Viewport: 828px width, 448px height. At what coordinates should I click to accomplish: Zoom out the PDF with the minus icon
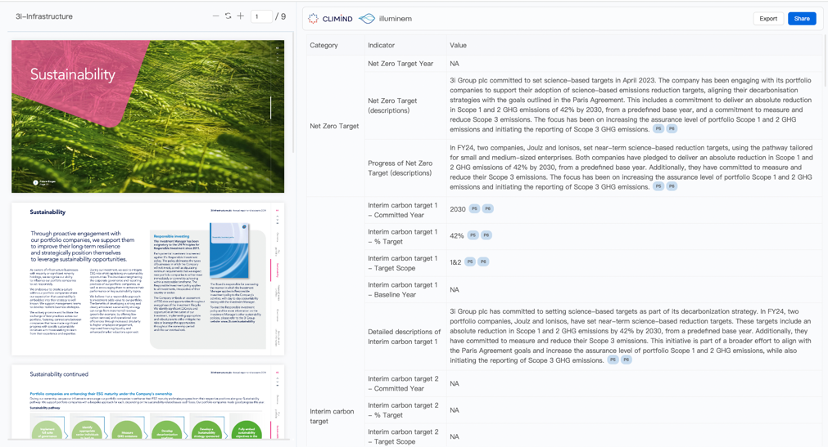tap(215, 16)
